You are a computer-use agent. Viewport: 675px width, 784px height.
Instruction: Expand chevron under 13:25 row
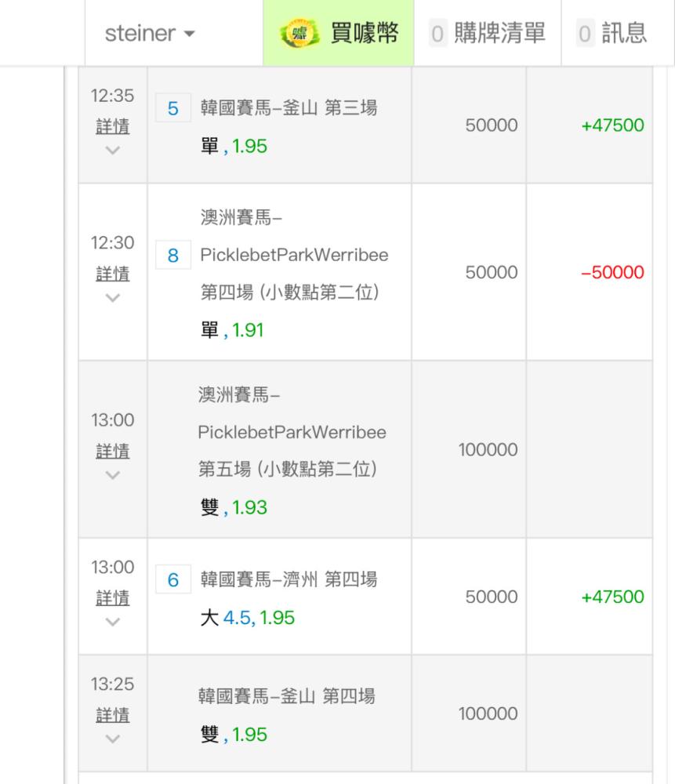112,739
